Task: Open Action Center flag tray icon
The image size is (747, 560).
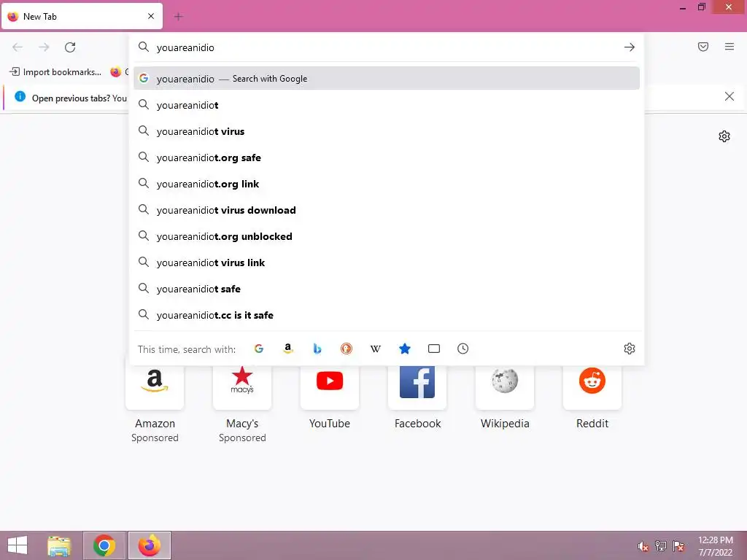Action: (x=678, y=546)
